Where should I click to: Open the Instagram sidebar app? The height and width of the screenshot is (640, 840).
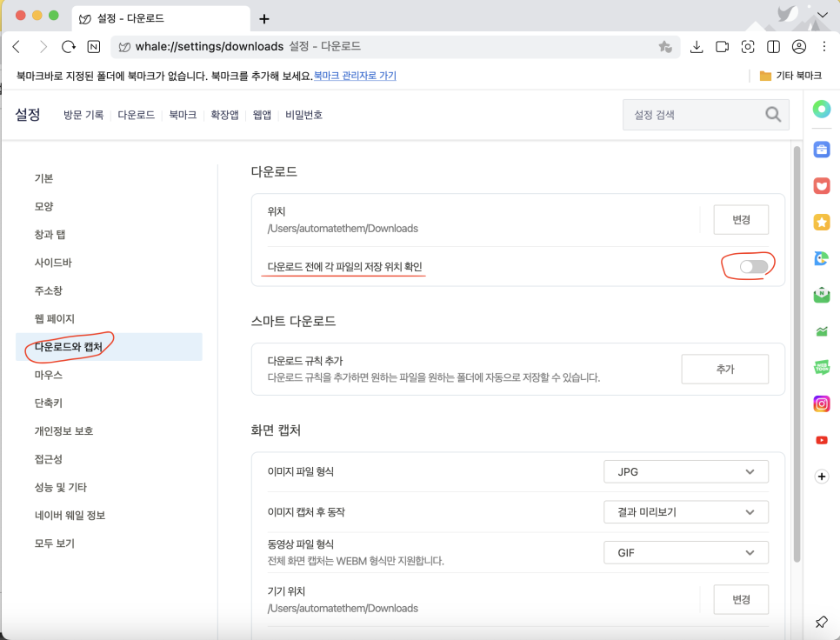tap(821, 403)
